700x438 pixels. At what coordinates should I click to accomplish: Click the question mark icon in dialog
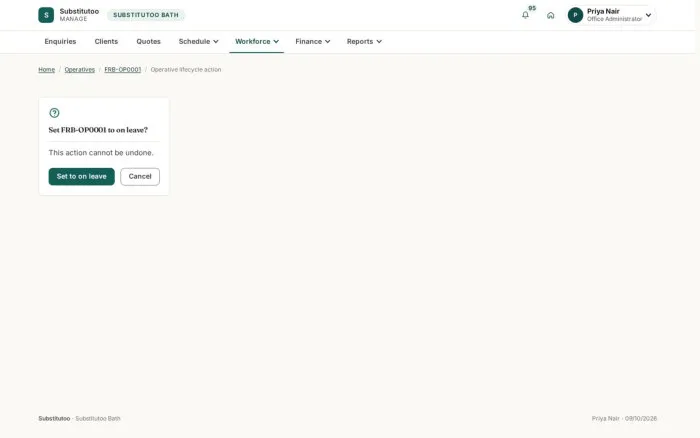(x=54, y=113)
